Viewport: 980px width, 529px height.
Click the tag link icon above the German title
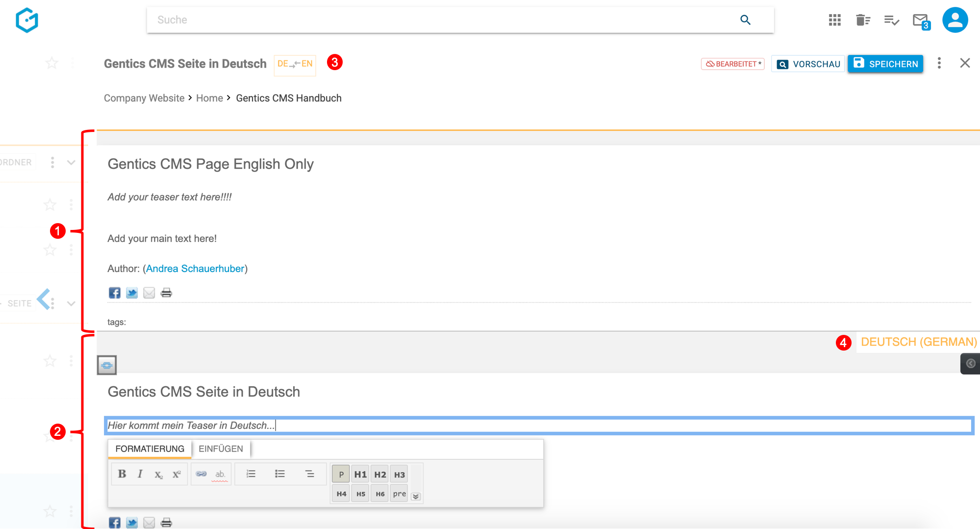107,365
